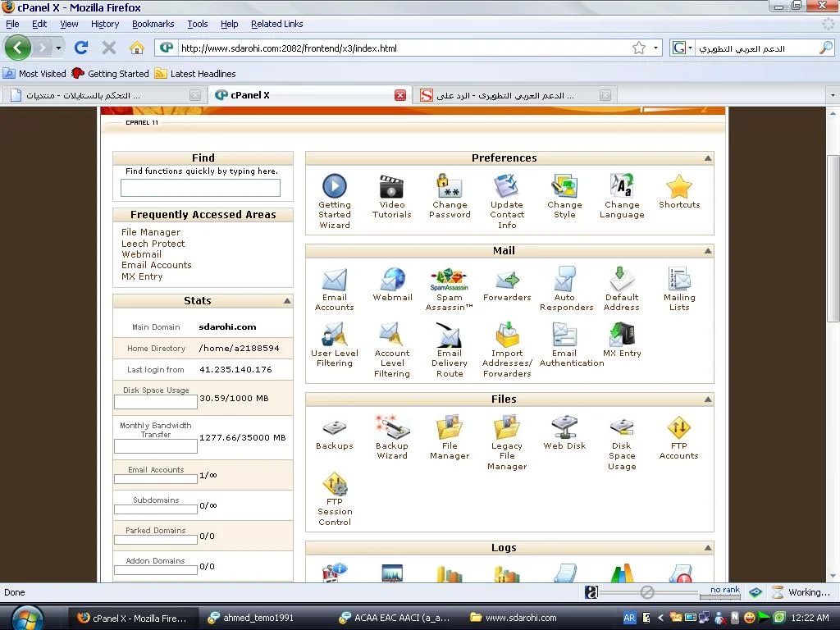Click the Webmail link in Frequently Accessed Areas
Image resolution: width=840 pixels, height=630 pixels.
pyautogui.click(x=141, y=254)
